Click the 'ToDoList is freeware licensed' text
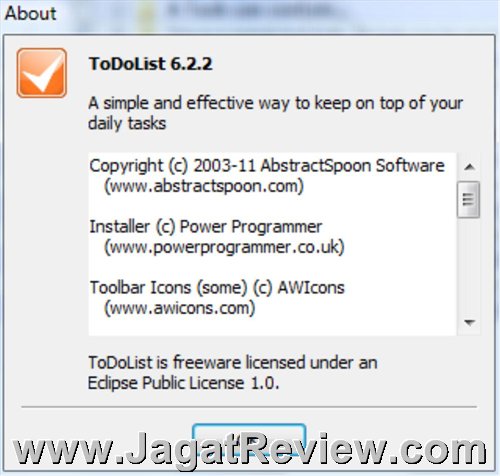The height and width of the screenshot is (476, 500). click(x=233, y=363)
